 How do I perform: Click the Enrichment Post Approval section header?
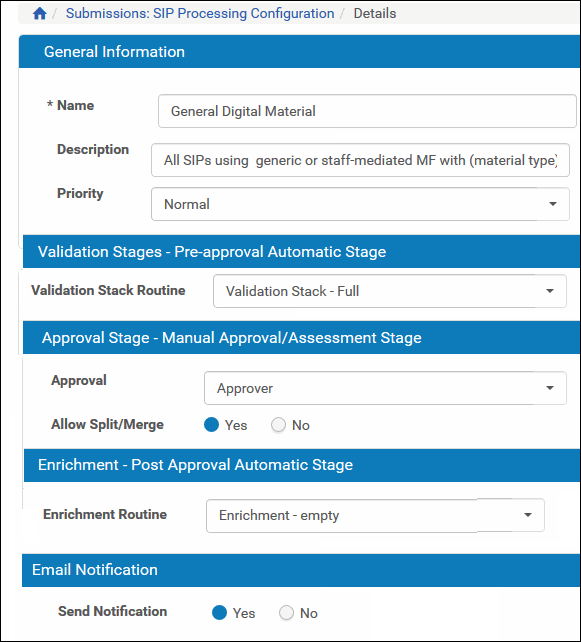click(302, 465)
